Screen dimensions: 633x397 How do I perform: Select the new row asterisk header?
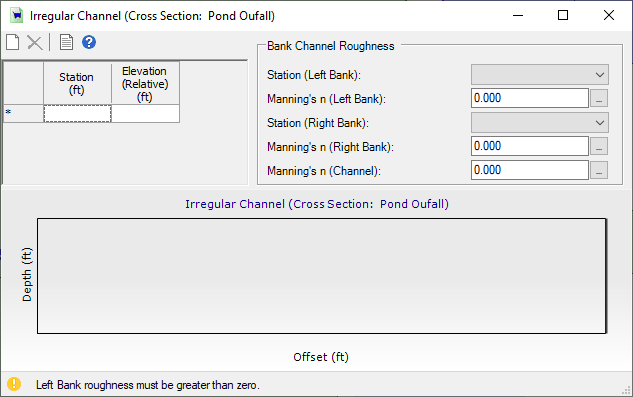(x=23, y=113)
